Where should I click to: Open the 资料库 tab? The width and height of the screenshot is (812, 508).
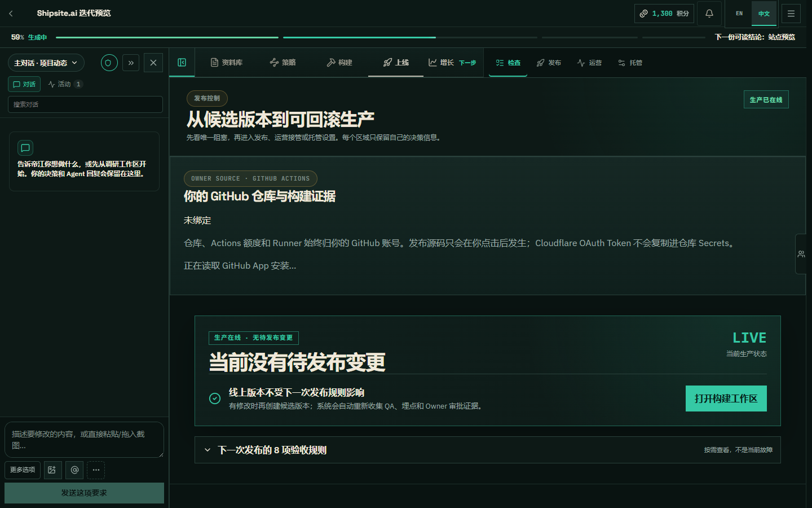pyautogui.click(x=227, y=63)
